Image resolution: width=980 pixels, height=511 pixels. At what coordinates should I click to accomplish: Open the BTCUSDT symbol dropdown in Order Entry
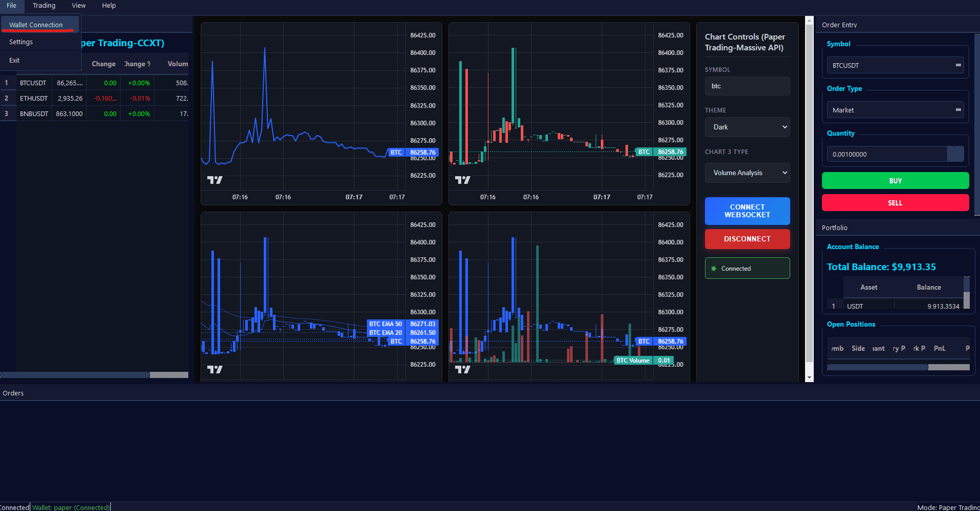895,65
